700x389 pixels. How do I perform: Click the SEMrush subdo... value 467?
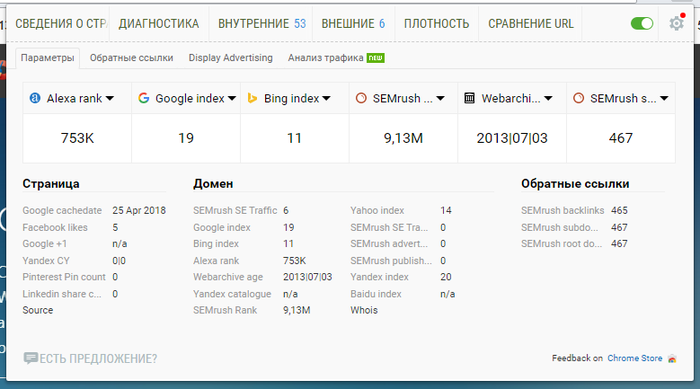pyautogui.click(x=619, y=227)
